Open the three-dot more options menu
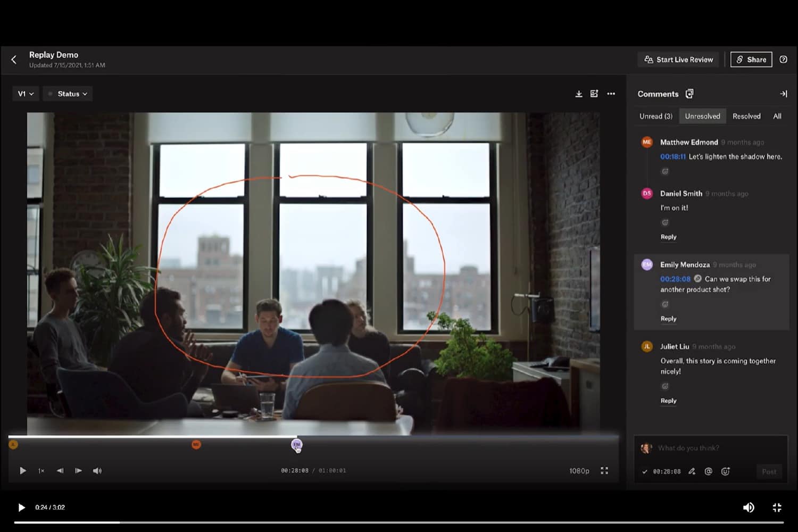 coord(611,94)
